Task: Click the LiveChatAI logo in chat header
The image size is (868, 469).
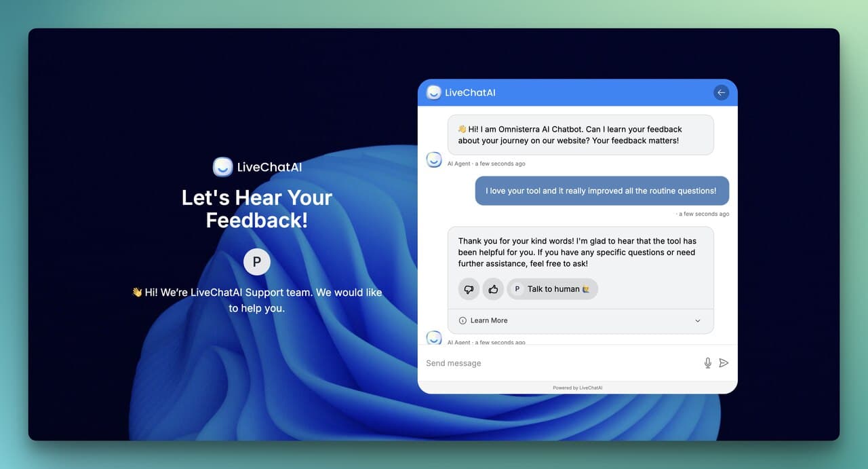Action: [434, 92]
